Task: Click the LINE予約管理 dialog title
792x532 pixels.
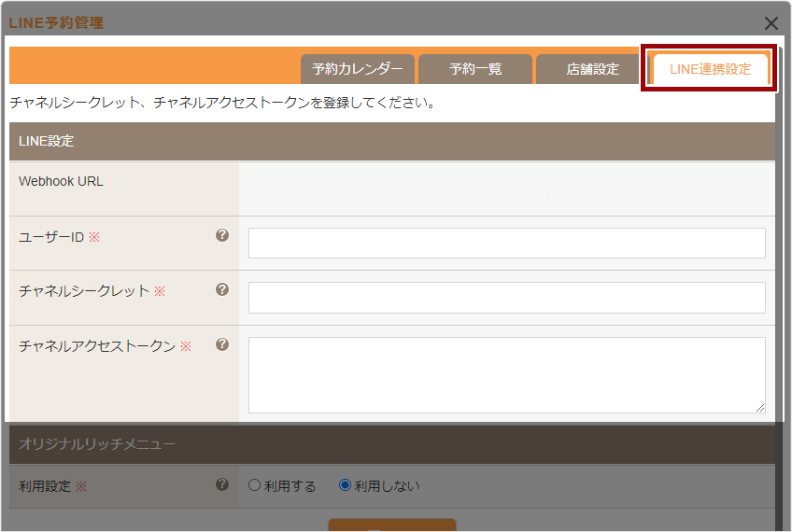Action: click(56, 22)
